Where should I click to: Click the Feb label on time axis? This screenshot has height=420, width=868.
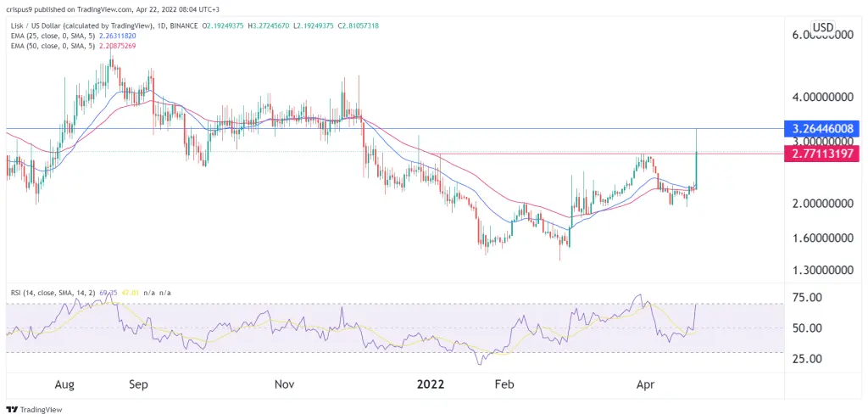pos(504,384)
